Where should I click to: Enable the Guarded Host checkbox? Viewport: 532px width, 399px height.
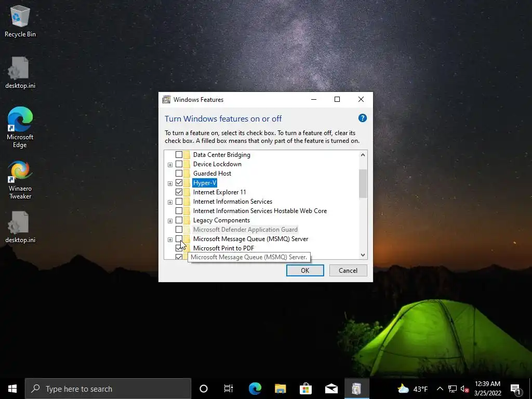[179, 174]
